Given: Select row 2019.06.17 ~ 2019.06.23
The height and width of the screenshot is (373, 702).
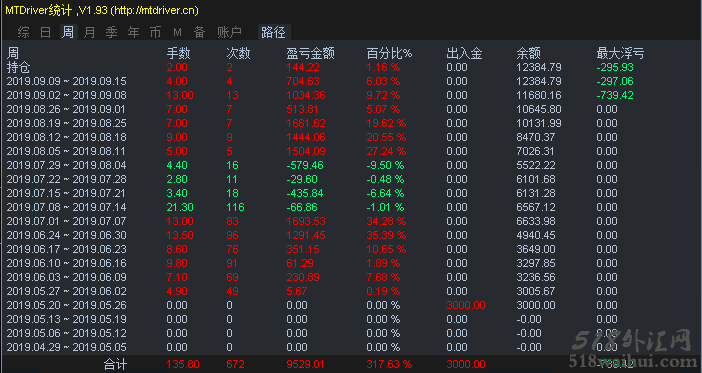Looking at the screenshot, I should point(67,249).
